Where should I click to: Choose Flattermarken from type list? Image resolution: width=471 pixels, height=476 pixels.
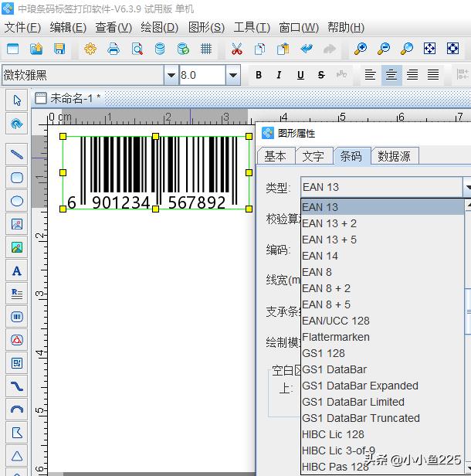click(383, 337)
